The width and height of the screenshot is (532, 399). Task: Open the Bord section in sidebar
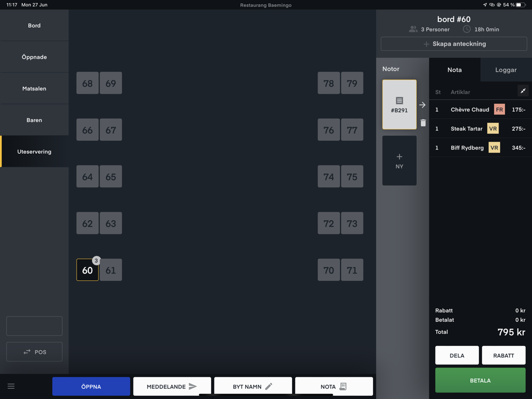coord(34,26)
